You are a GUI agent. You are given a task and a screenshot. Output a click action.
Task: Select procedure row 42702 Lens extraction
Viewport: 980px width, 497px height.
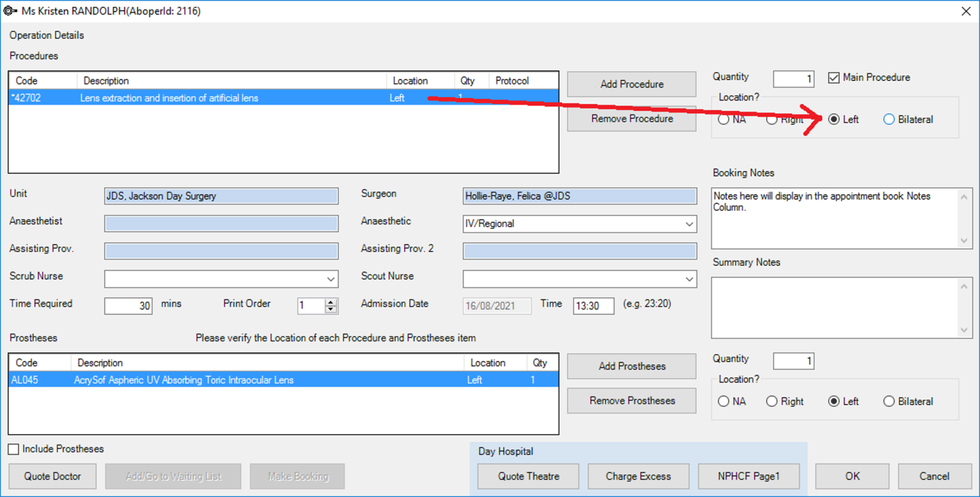(284, 98)
